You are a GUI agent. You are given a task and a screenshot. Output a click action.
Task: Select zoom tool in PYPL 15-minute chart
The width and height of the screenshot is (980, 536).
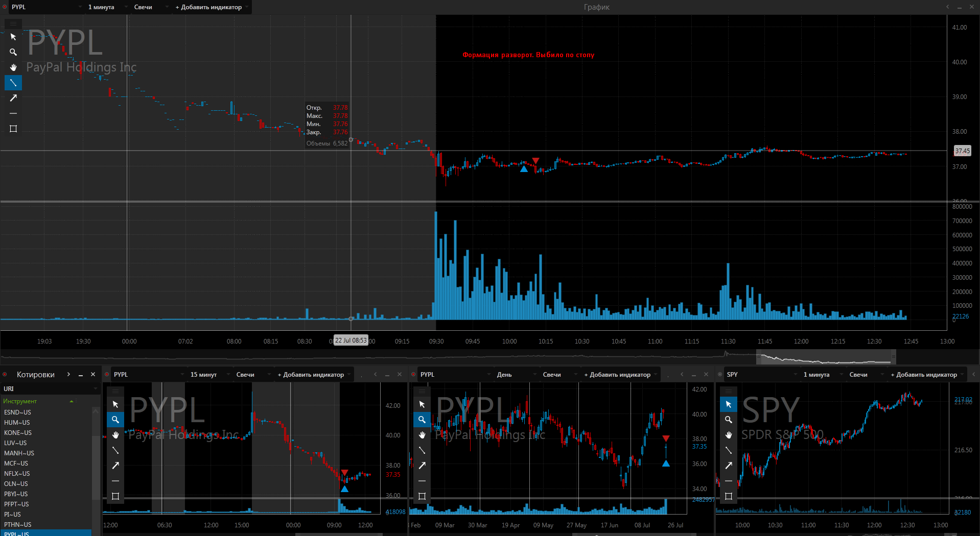tap(115, 420)
